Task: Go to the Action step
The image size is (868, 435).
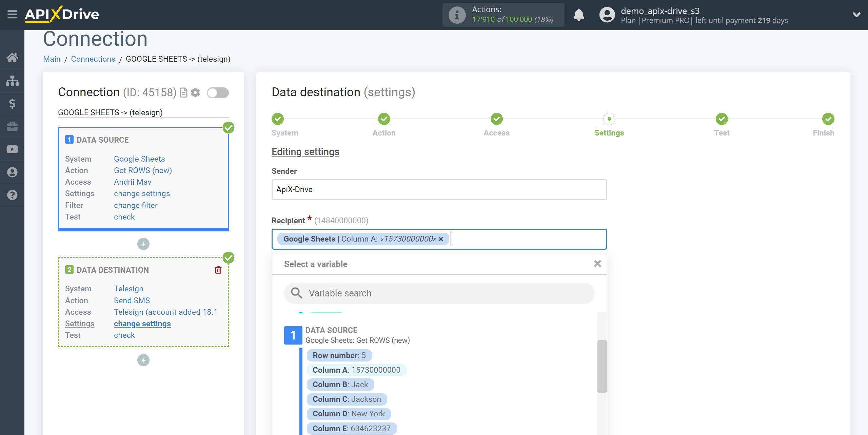Action: pos(384,119)
